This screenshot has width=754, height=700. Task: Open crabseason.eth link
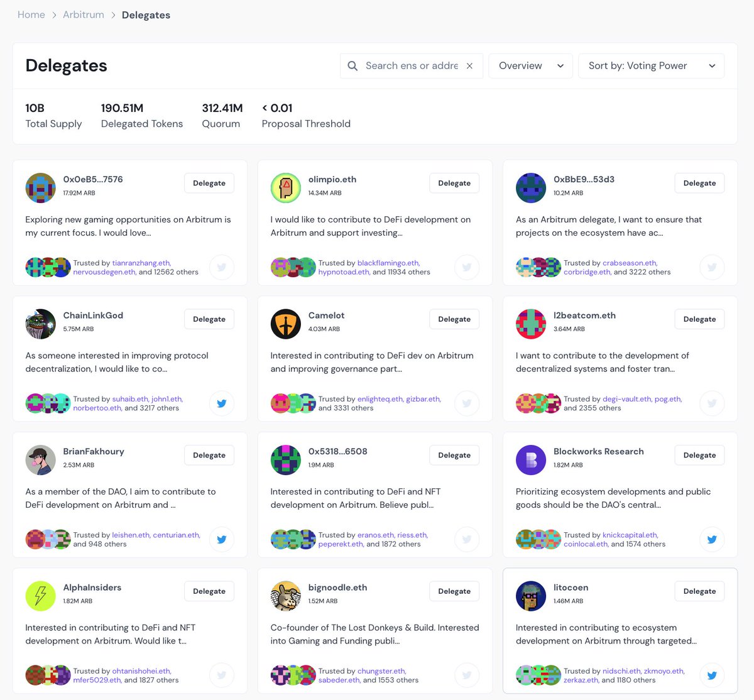pos(630,263)
